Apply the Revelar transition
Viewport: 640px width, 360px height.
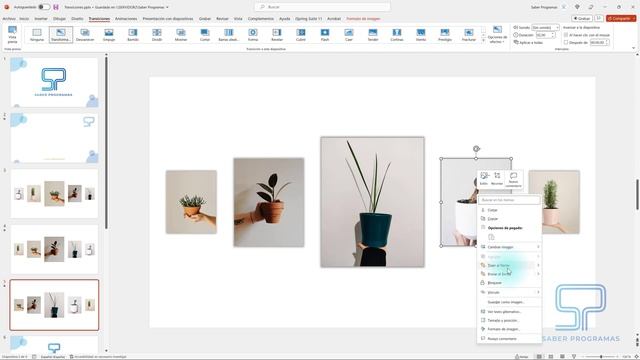tap(277, 35)
